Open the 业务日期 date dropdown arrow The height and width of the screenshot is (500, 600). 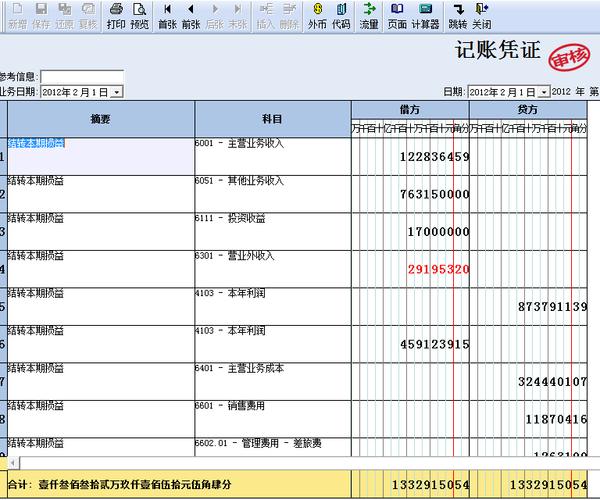click(117, 92)
